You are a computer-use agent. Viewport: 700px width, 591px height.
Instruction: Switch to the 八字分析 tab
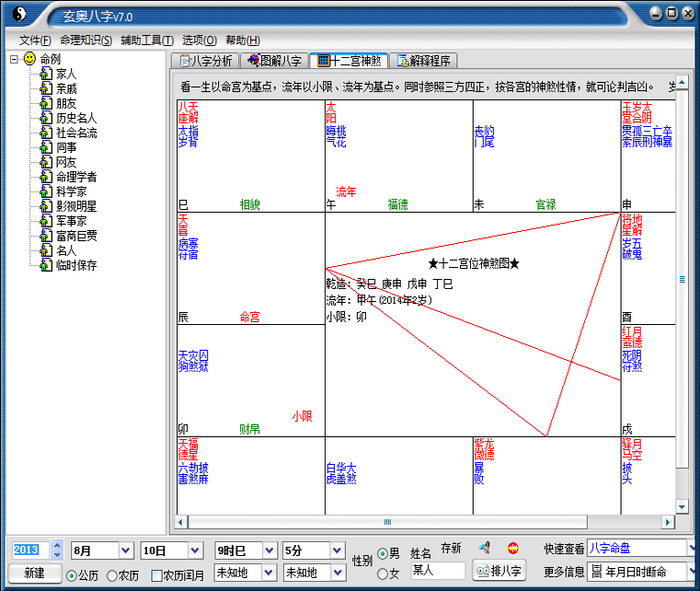tap(207, 61)
